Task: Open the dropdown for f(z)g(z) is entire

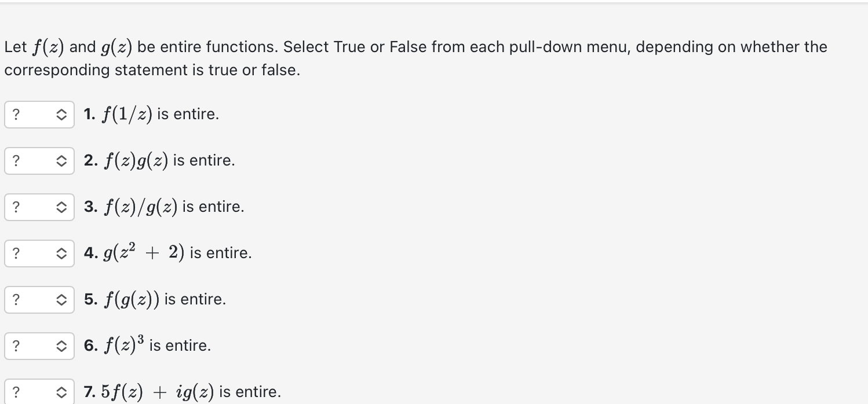Action: (39, 160)
